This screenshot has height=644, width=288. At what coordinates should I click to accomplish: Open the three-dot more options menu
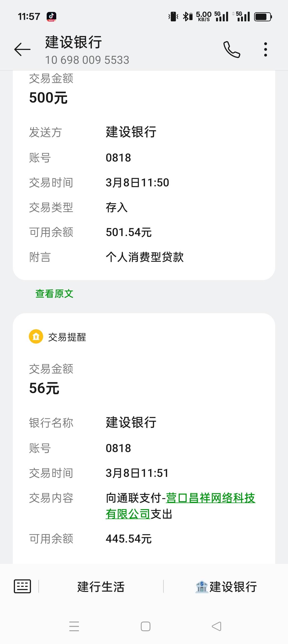pyautogui.click(x=265, y=49)
